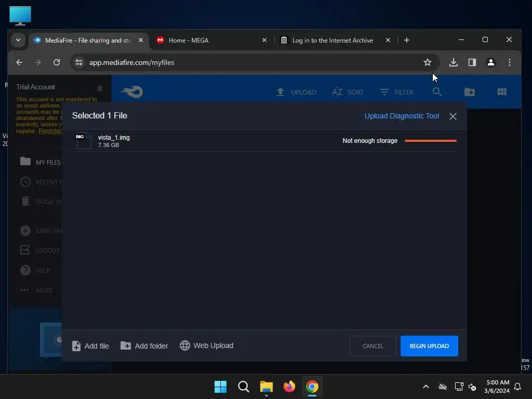Open File Explorer from taskbar
The height and width of the screenshot is (399, 532).
267,387
